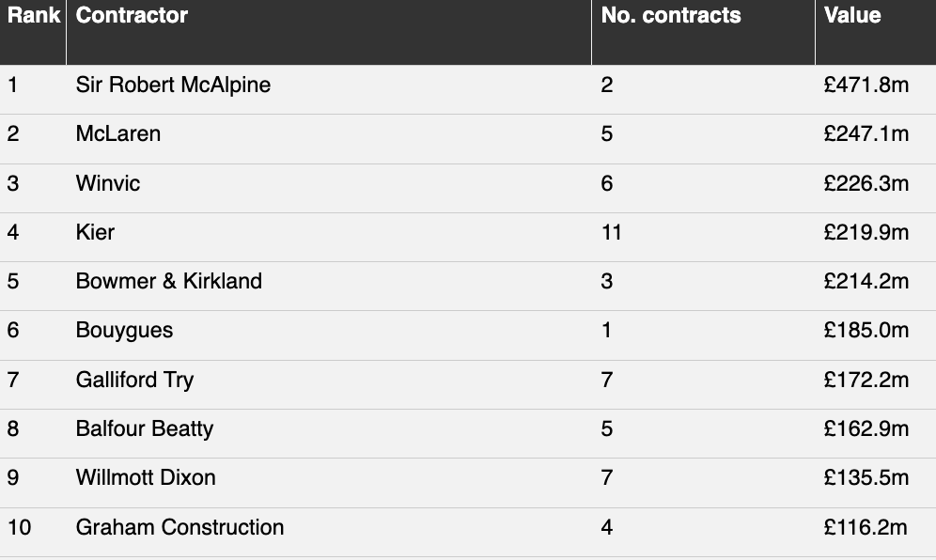Screen dimensions: 936x560
Task: Select the Graham Construction entry
Action: (179, 527)
